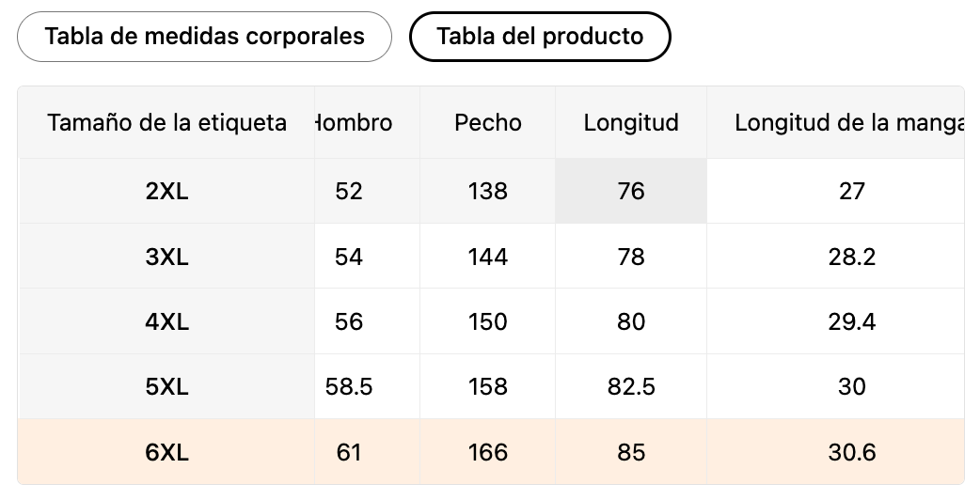Screen dimensions: 980x500
Task: Select the 5XL size row label
Action: pyautogui.click(x=167, y=386)
